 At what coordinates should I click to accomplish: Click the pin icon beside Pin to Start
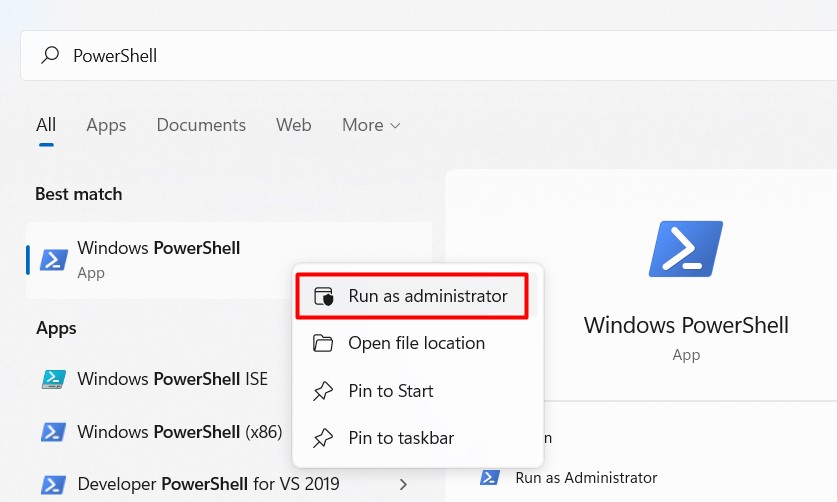[x=323, y=391]
